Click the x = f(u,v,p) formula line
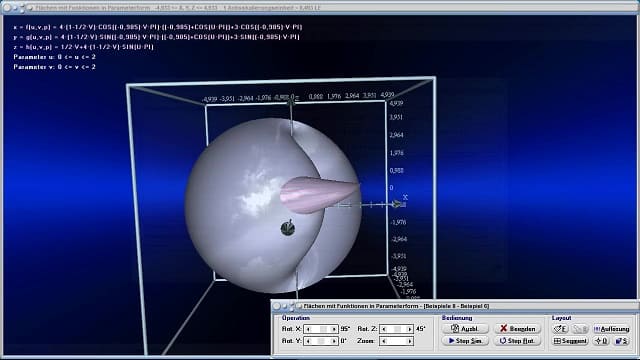The width and height of the screenshot is (640, 360). [158, 27]
